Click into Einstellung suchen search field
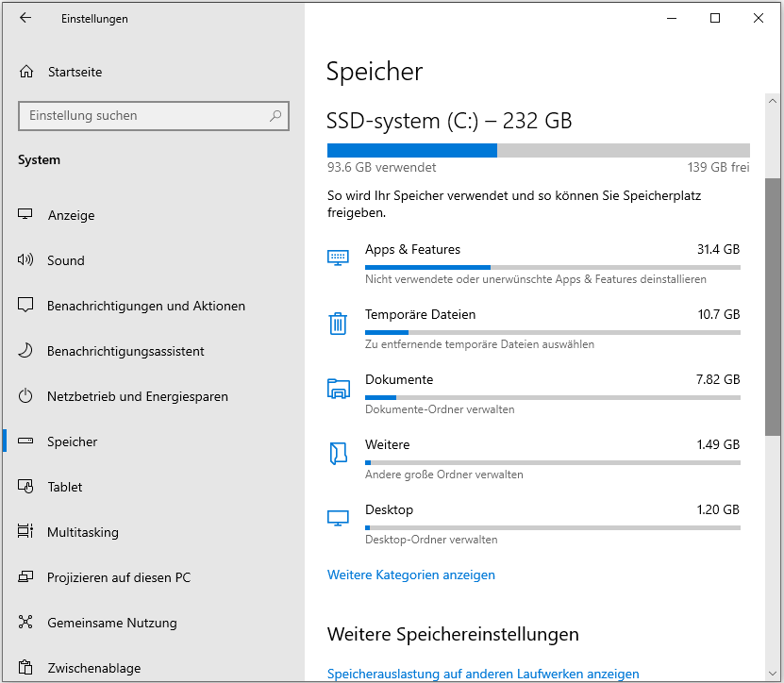The height and width of the screenshot is (683, 784). (142, 116)
